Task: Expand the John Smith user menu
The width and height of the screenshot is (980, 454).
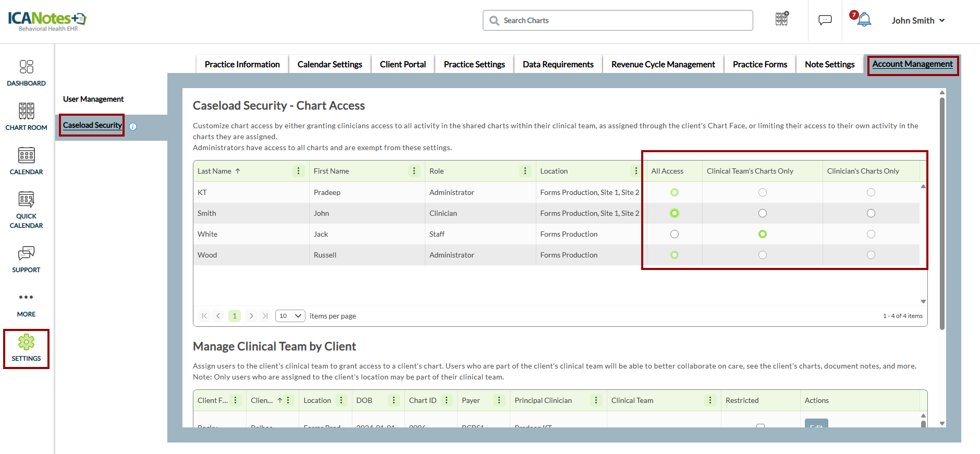Action: click(x=918, y=20)
